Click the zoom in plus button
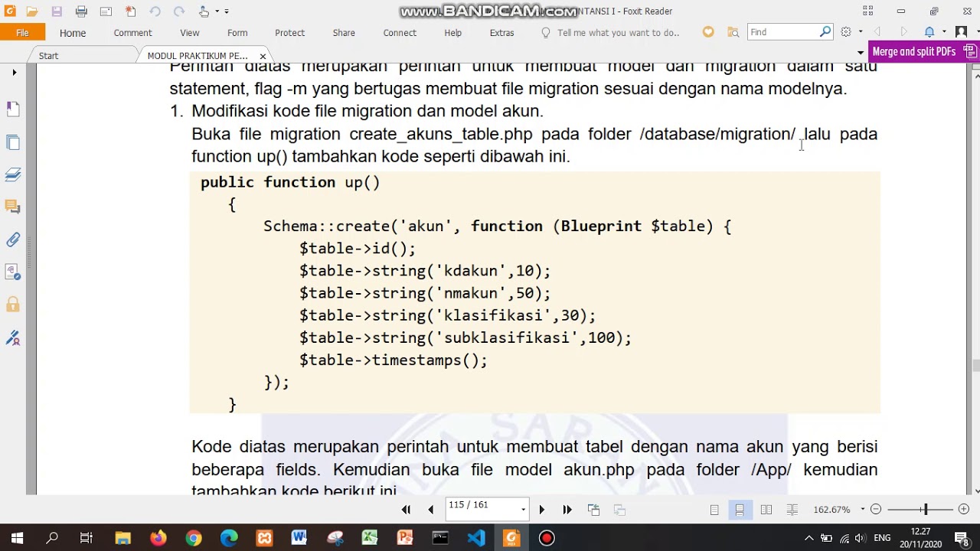This screenshot has width=980, height=551. tap(964, 510)
